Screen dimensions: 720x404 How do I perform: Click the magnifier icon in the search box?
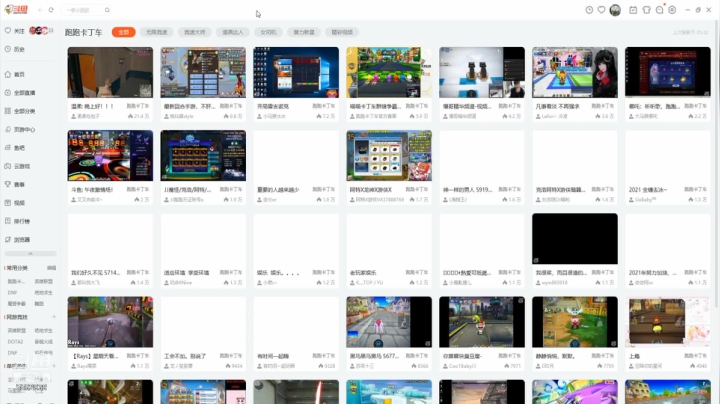(x=107, y=10)
